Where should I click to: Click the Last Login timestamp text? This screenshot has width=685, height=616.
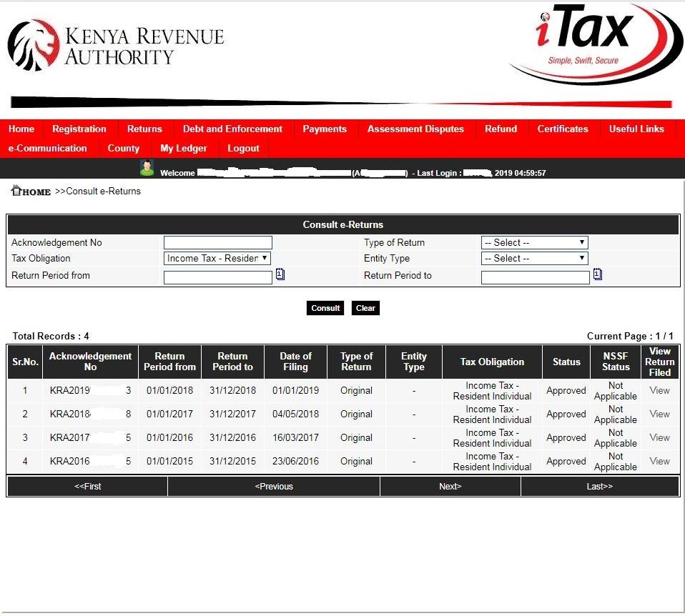coord(479,173)
